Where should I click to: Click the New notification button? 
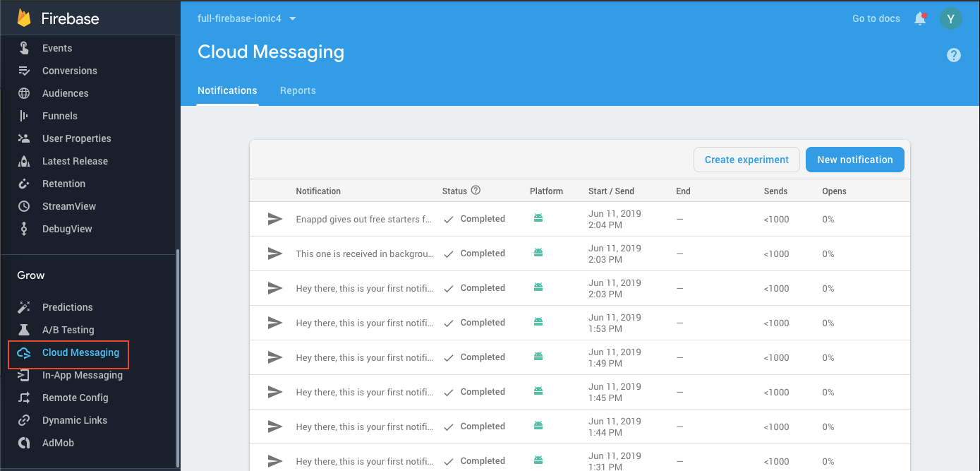pyautogui.click(x=855, y=160)
